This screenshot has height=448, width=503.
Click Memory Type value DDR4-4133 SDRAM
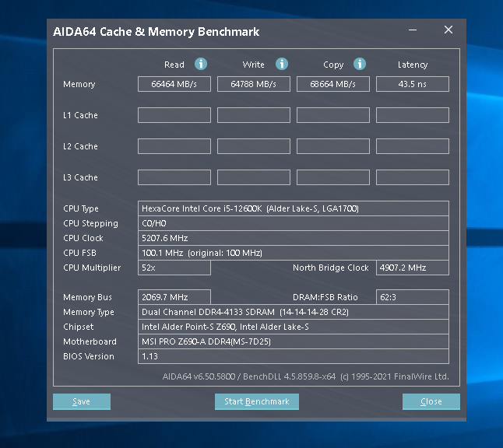(x=294, y=312)
